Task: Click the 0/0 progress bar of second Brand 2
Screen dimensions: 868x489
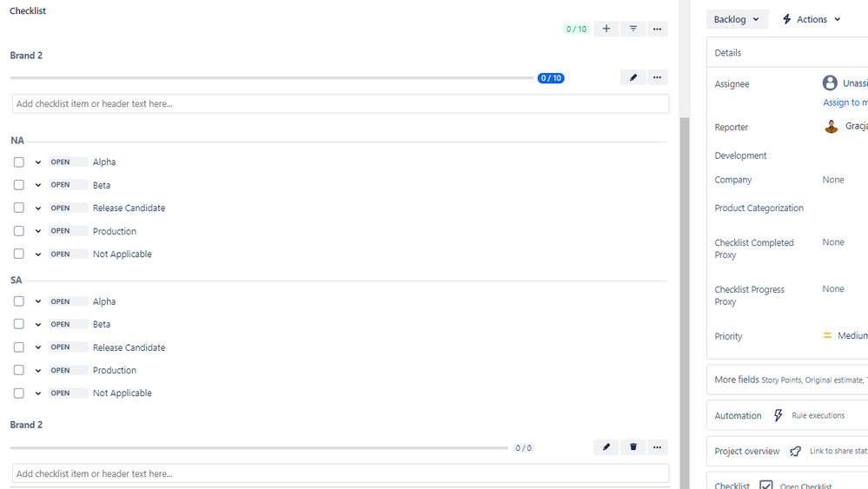Action: 259,448
